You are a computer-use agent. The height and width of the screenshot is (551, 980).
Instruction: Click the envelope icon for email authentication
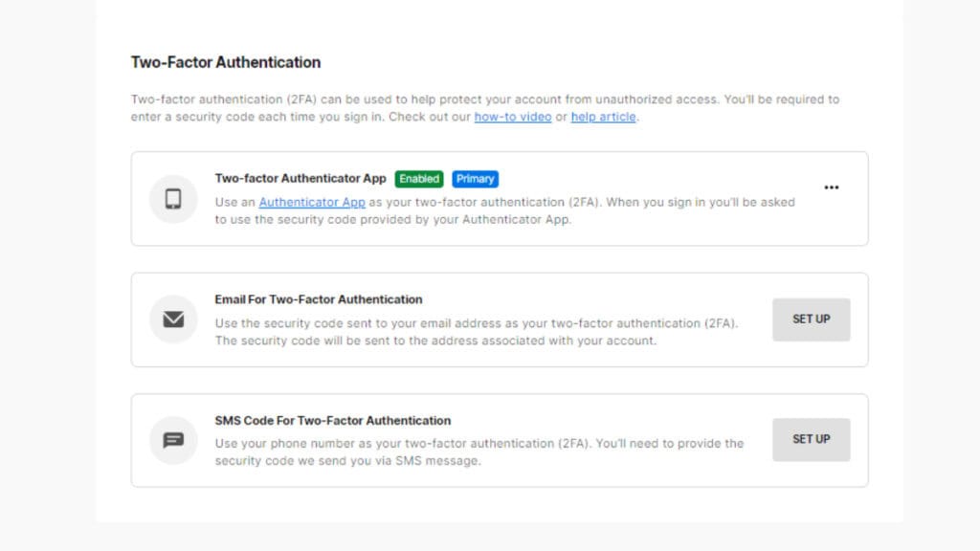coord(173,320)
